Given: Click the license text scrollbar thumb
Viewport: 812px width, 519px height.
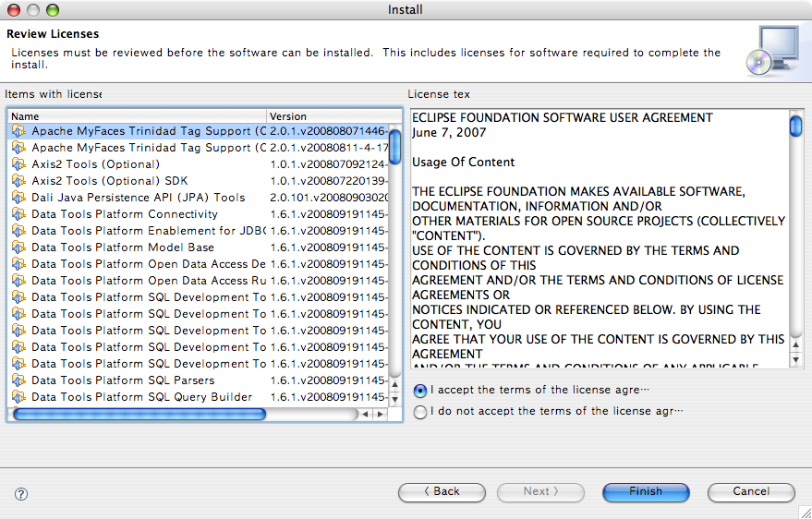Looking at the screenshot, I should click(796, 127).
